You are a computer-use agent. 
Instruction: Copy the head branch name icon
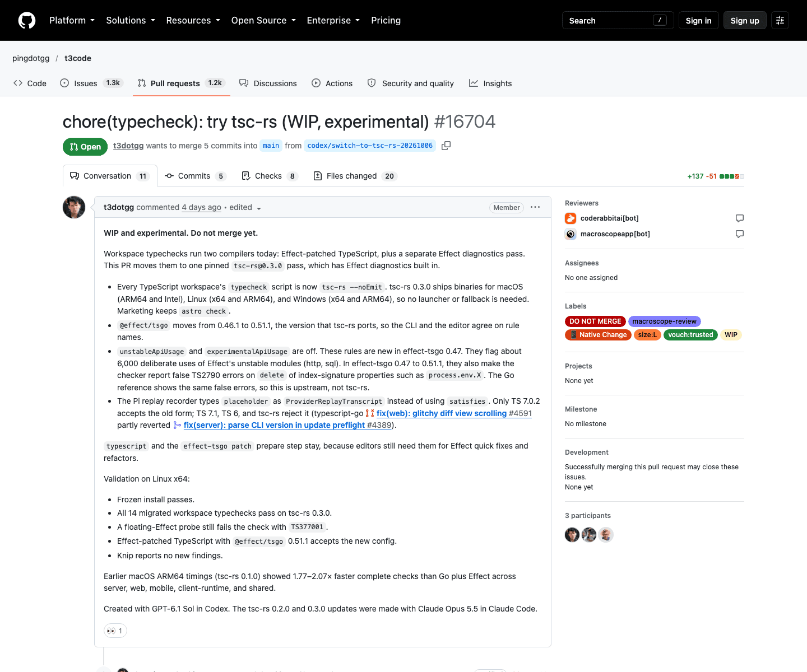click(446, 146)
